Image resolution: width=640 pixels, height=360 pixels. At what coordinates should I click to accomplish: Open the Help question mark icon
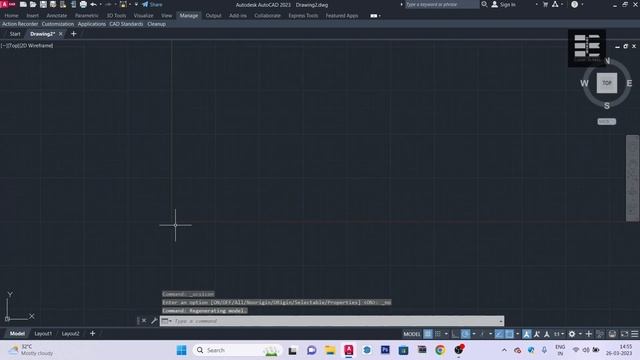[x=574, y=4]
